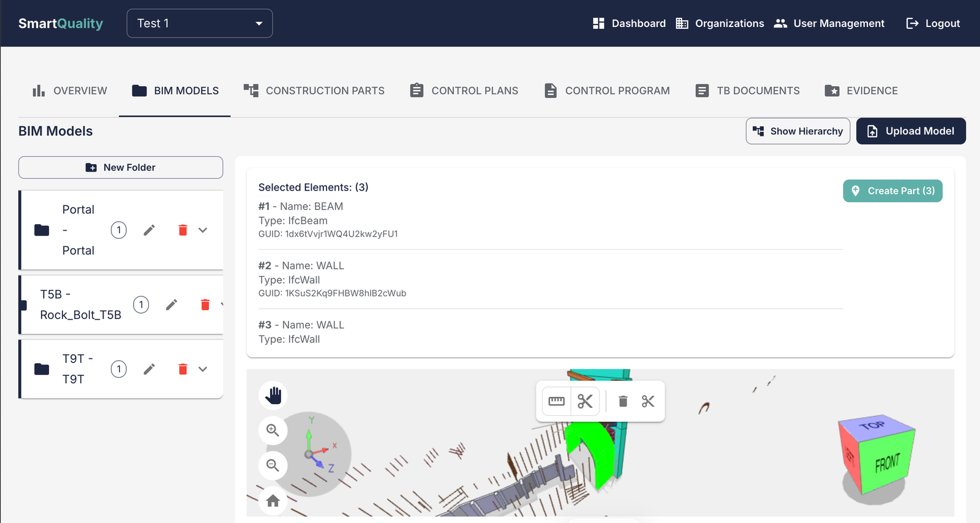This screenshot has height=523, width=980.
Task: Select the T5B - Rock_Bolt_T5B folder name
Action: pyautogui.click(x=81, y=304)
